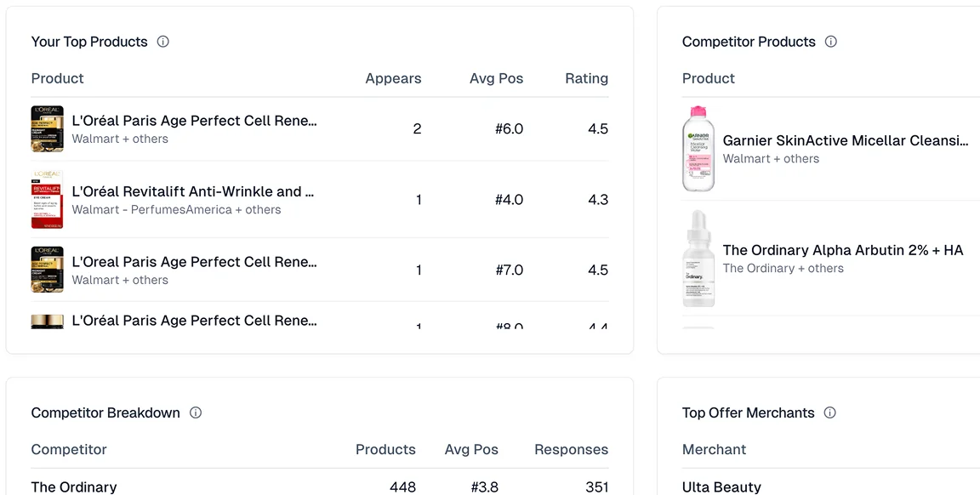The image size is (980, 495).
Task: Click the Ulta Beauty merchant entry
Action: coord(721,486)
